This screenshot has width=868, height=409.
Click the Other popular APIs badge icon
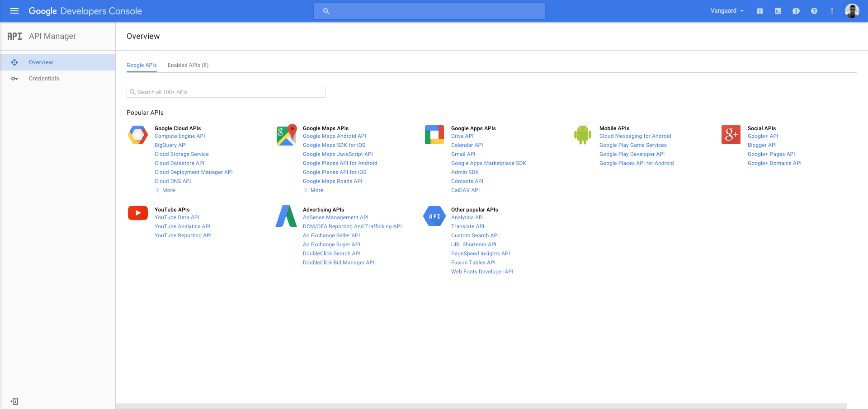point(434,216)
